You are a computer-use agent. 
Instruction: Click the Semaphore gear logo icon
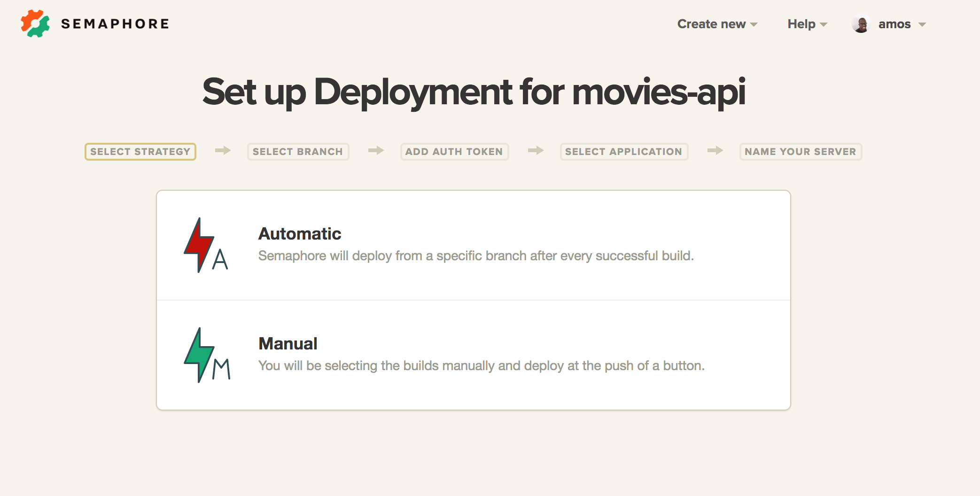point(35,23)
